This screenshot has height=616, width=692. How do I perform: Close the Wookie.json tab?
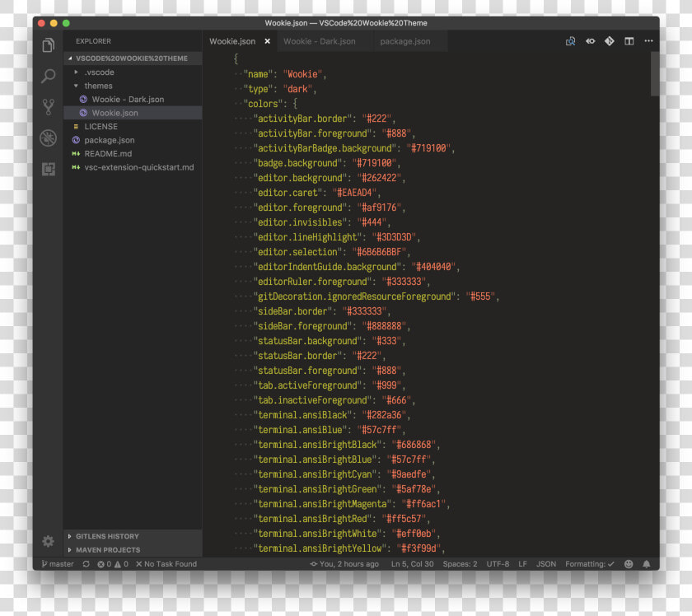pos(268,41)
